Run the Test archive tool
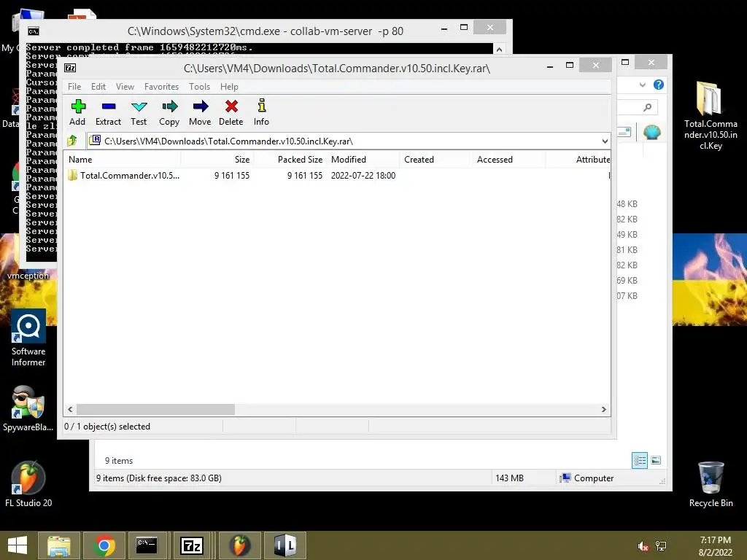747x560 pixels. tap(139, 112)
